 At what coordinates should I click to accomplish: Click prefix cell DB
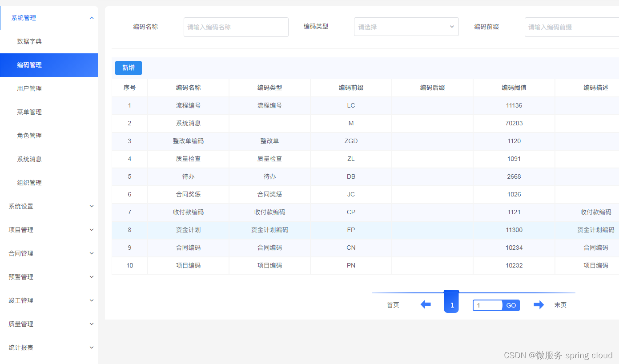click(351, 177)
